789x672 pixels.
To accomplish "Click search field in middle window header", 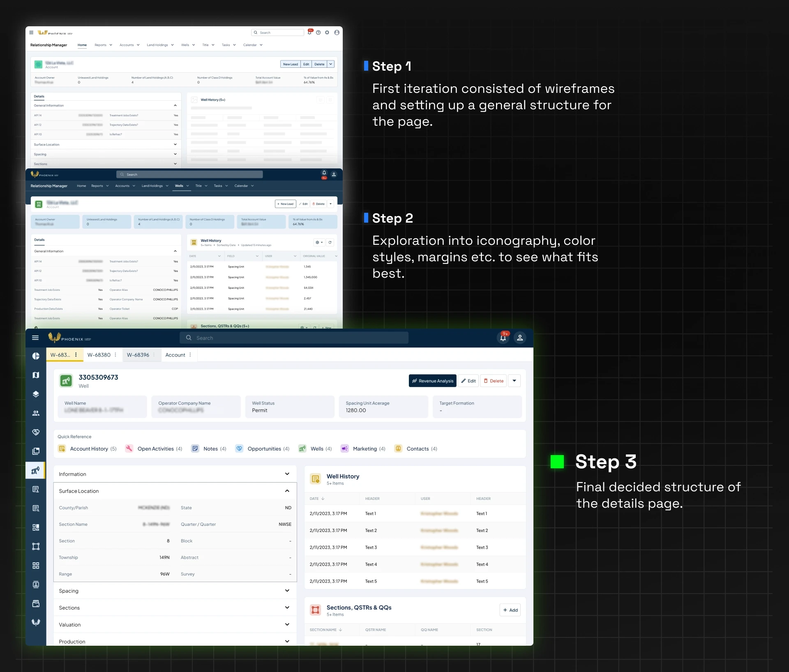I will coord(189,175).
